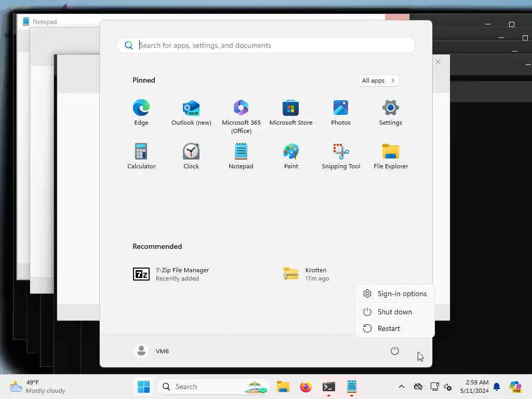Image resolution: width=532 pixels, height=399 pixels.
Task: Open the network status tray icon
Action: click(x=434, y=387)
